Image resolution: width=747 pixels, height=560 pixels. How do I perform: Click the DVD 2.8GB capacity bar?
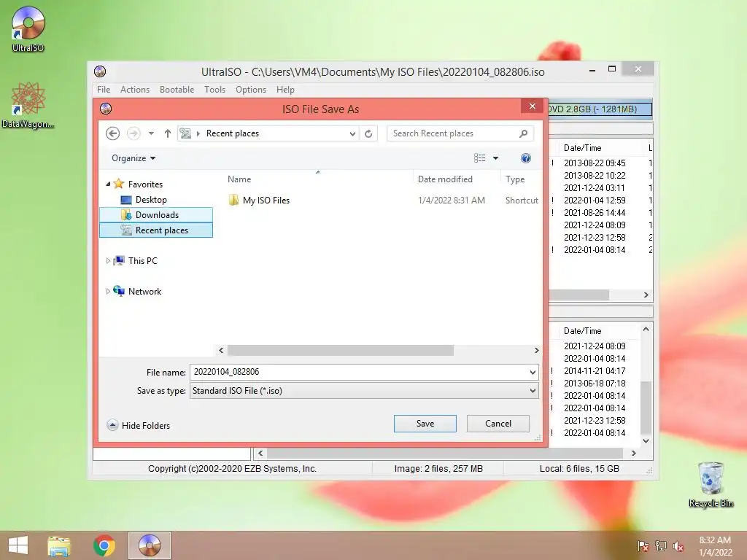pyautogui.click(x=600, y=109)
